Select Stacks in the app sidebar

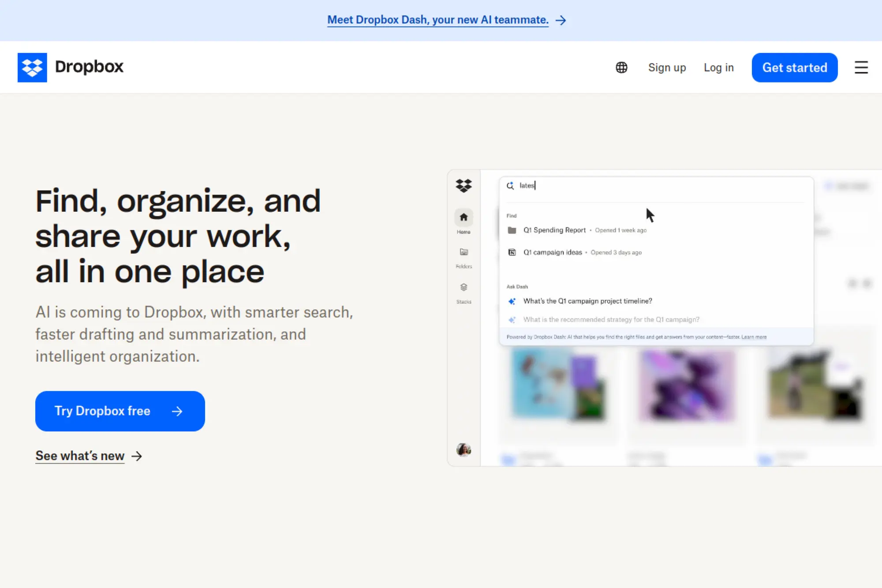463,288
